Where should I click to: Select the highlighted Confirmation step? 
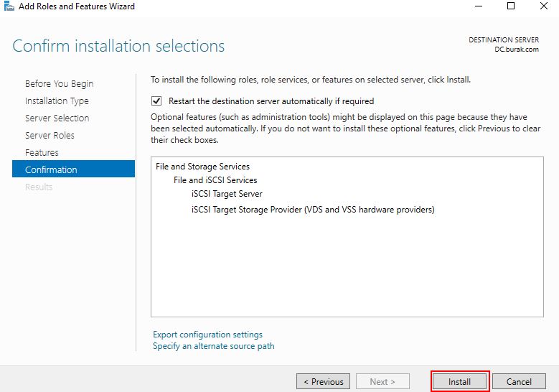pyautogui.click(x=73, y=169)
